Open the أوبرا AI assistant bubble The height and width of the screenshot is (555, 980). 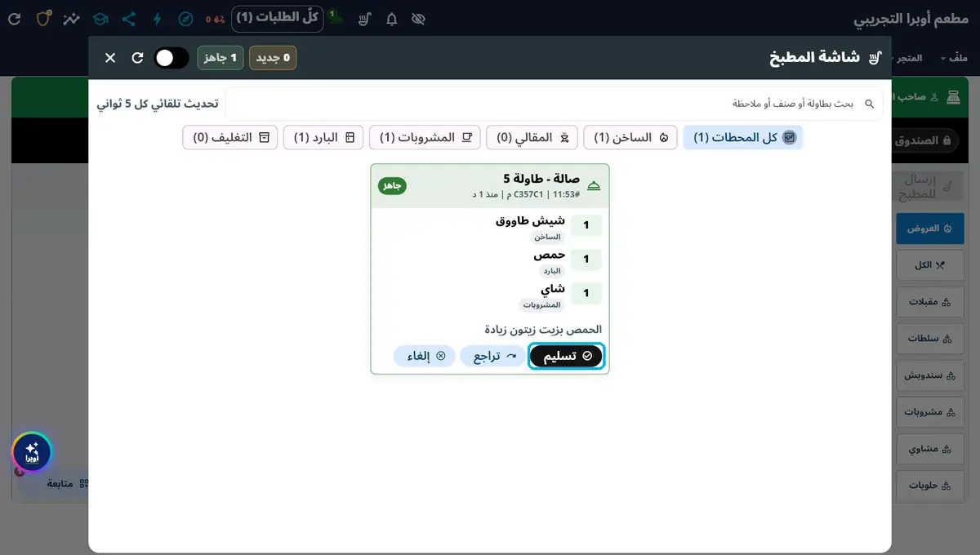pos(32,452)
